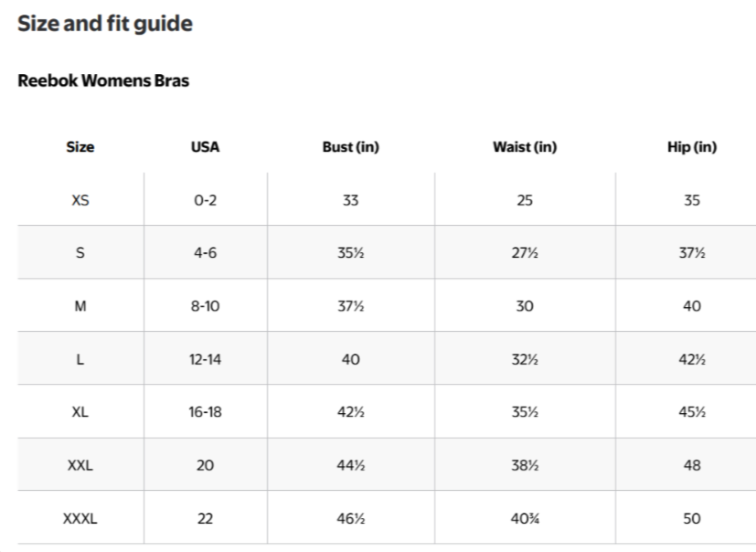Click the "Size and fit guide" heading
Screen dimensions: 756x552
coord(105,24)
